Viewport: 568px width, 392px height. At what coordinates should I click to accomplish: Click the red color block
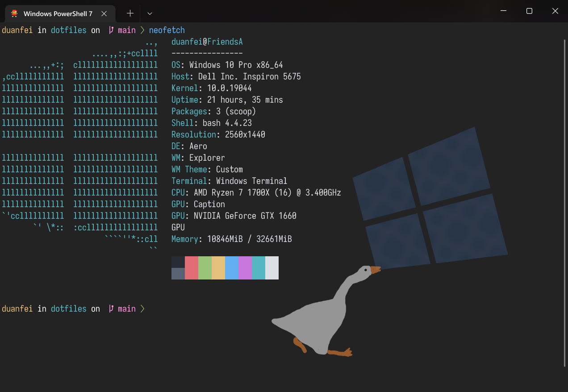[x=192, y=268]
